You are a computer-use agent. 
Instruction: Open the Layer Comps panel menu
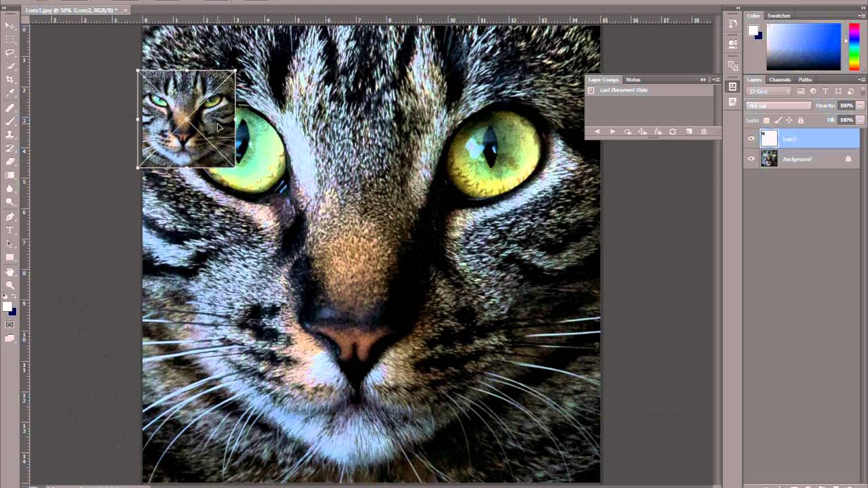coord(716,80)
